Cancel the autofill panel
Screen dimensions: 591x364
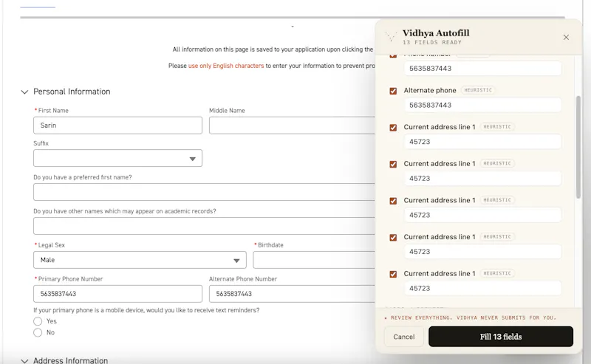[403, 337]
